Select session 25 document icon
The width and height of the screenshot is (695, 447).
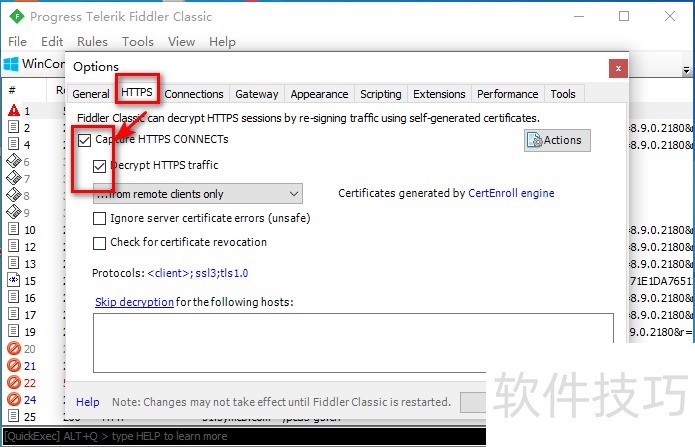[x=14, y=416]
